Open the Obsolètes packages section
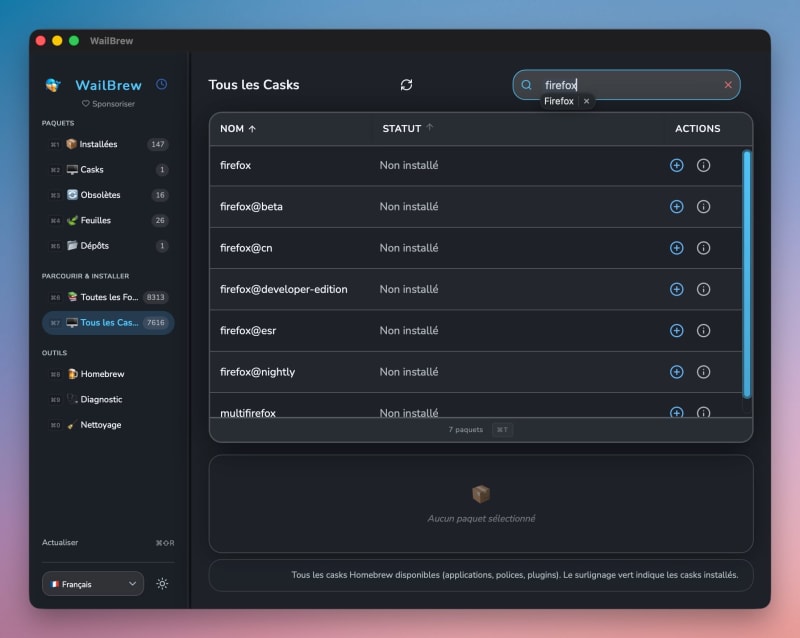The height and width of the screenshot is (638, 800). (108, 195)
